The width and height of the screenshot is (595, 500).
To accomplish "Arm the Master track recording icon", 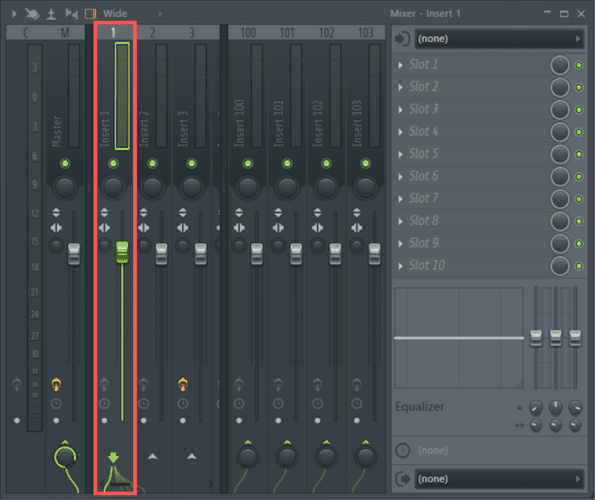I will [56, 384].
